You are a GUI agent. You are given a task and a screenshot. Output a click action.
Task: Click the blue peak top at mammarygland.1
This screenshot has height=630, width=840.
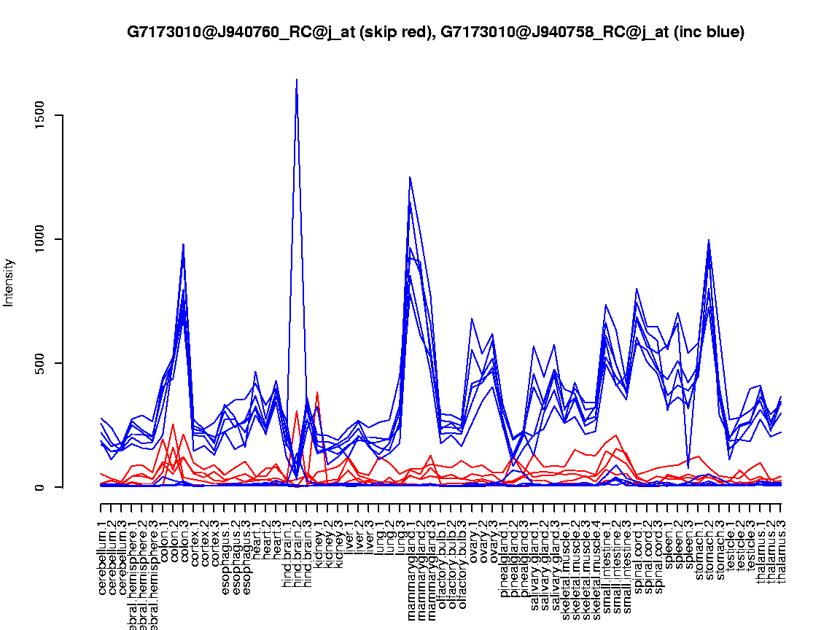(x=411, y=178)
